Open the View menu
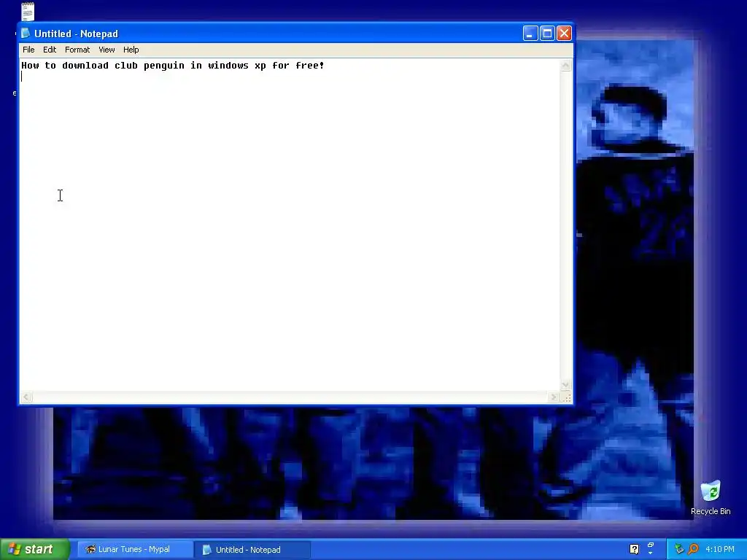747x560 pixels. (107, 50)
